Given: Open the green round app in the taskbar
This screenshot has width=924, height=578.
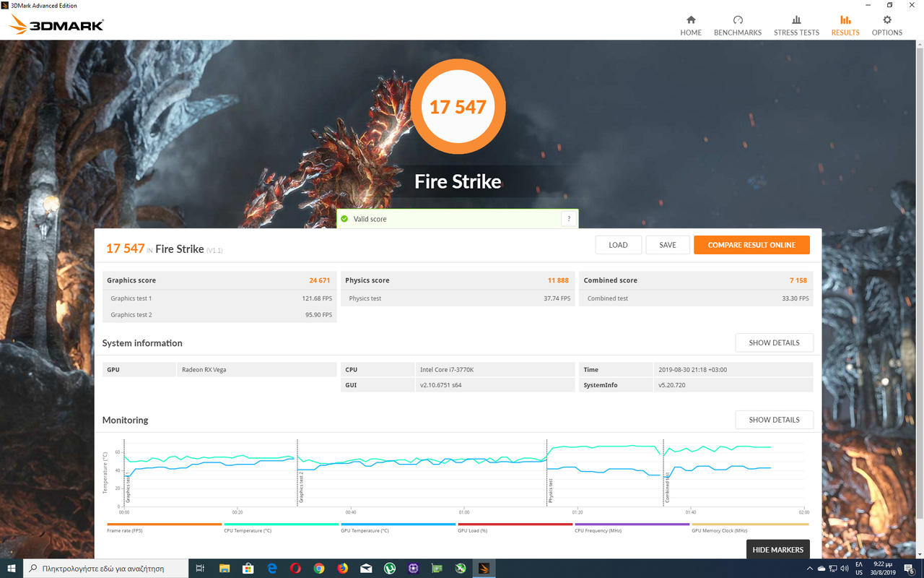Looking at the screenshot, I should tap(461, 569).
